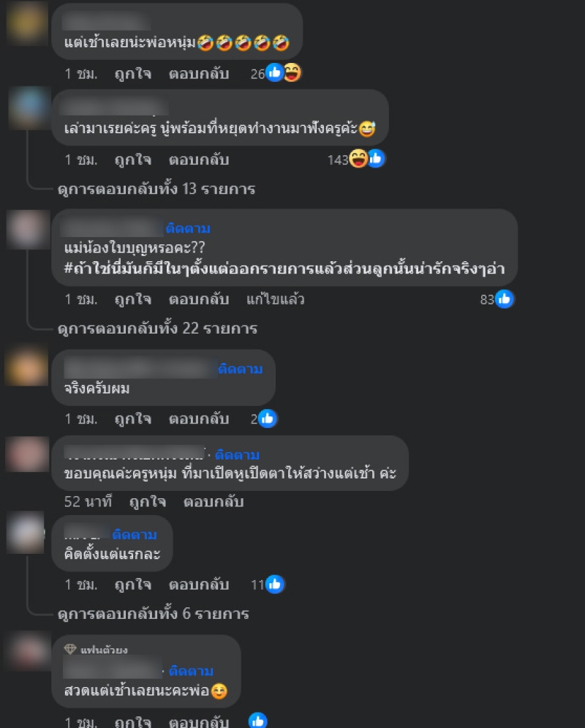The width and height of the screenshot is (585, 728).
Task: Reply to the สวดแต่เช้าเลยนะคะพ่อ comment
Action: [199, 721]
